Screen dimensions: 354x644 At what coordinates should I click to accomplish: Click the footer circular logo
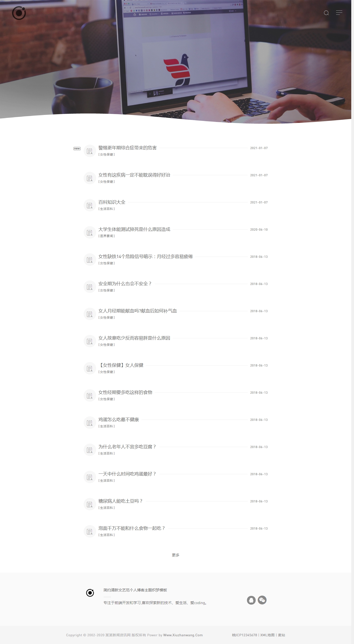tap(90, 593)
